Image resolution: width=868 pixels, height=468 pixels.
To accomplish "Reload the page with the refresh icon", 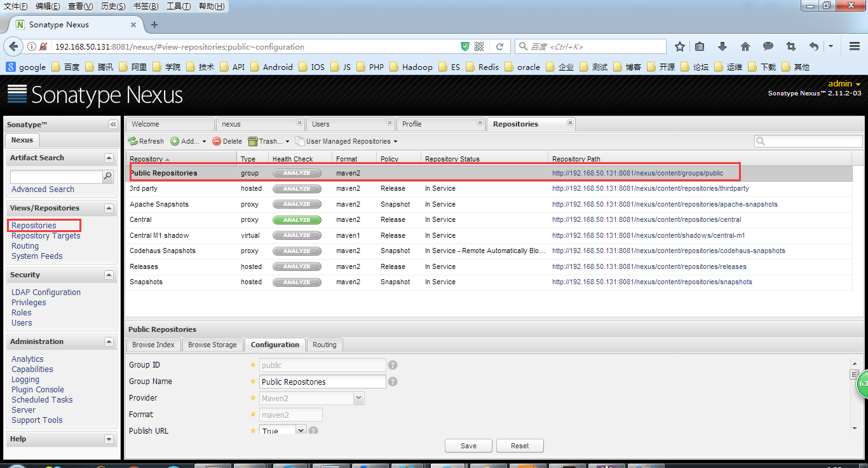I will click(500, 46).
